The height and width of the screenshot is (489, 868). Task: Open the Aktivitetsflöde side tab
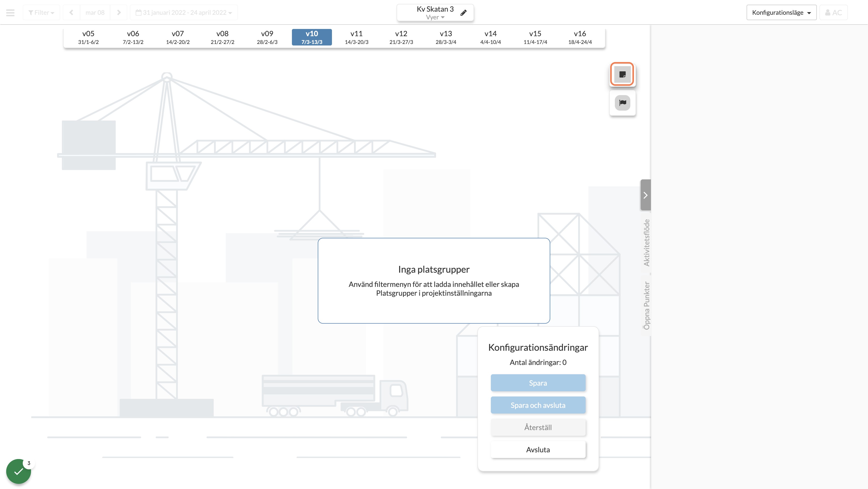pos(646,243)
